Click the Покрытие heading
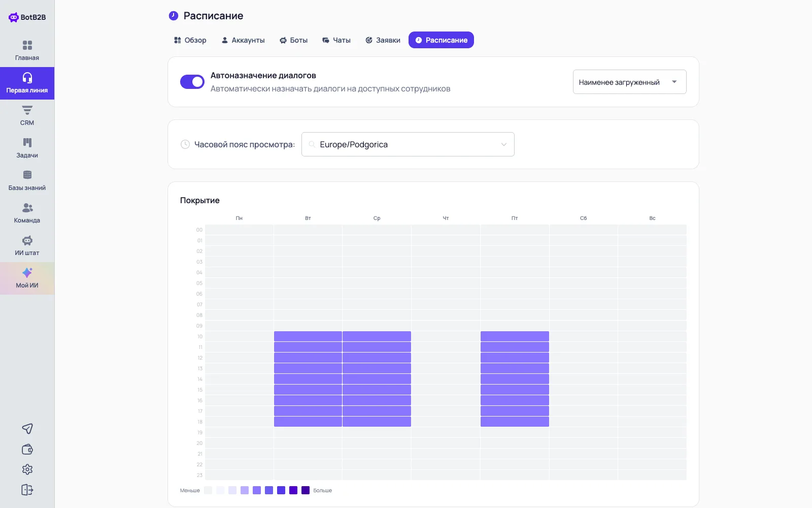Viewport: 812px width, 508px height. [200, 201]
